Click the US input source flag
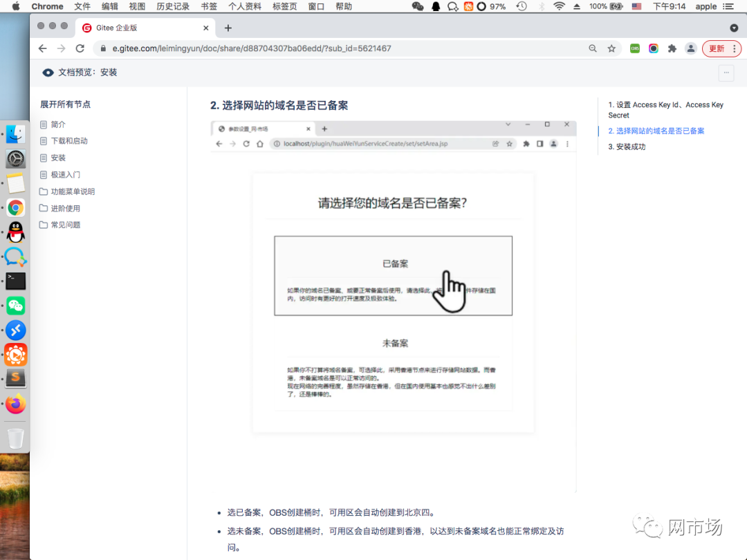 point(636,6)
